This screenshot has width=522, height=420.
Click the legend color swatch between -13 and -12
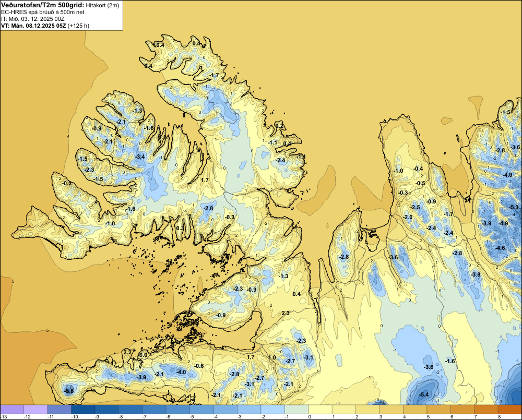tap(12, 410)
